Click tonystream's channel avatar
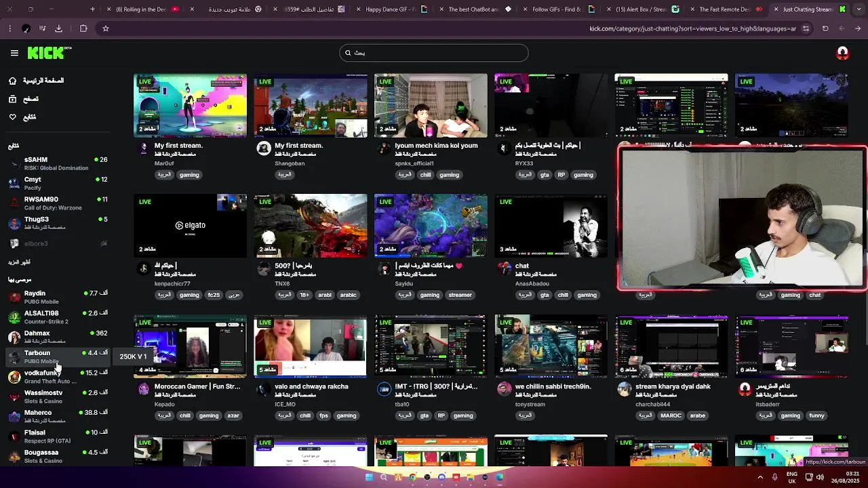 click(504, 389)
